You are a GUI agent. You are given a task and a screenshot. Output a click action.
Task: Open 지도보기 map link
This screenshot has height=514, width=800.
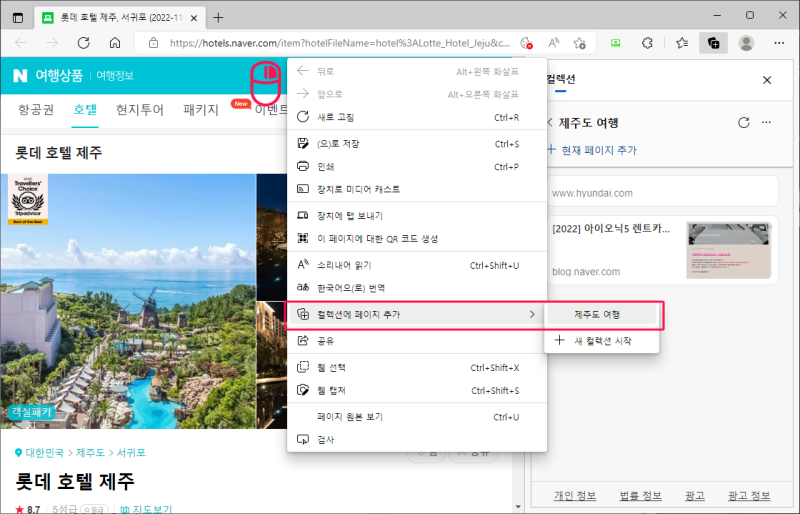click(x=146, y=509)
